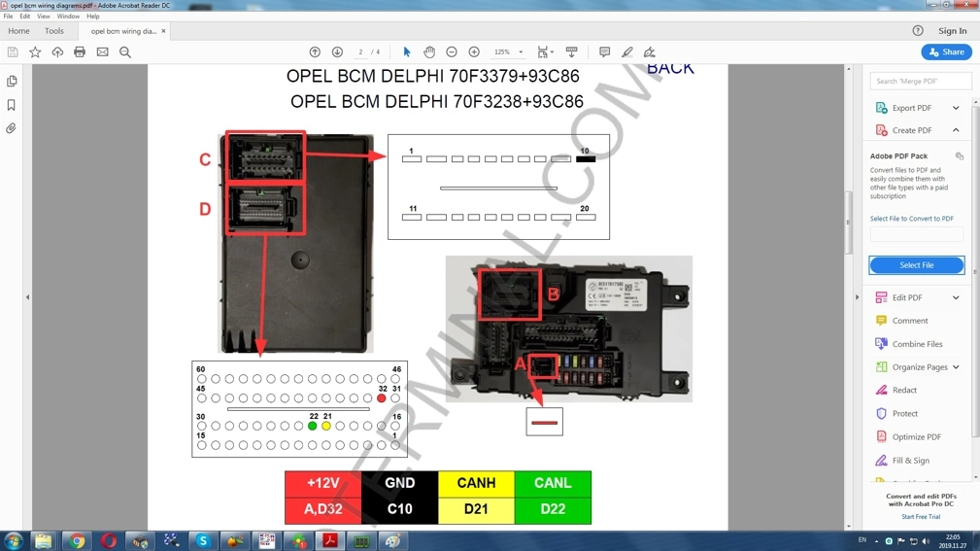This screenshot has width=980, height=551.
Task: Close the opel bcm wiring document tab
Action: [x=164, y=31]
